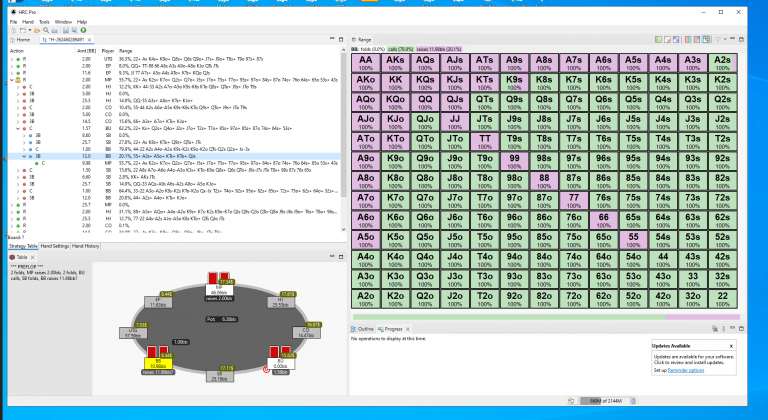The image size is (768, 420).
Task: Select the red-white range view icon
Action: [x=667, y=40]
